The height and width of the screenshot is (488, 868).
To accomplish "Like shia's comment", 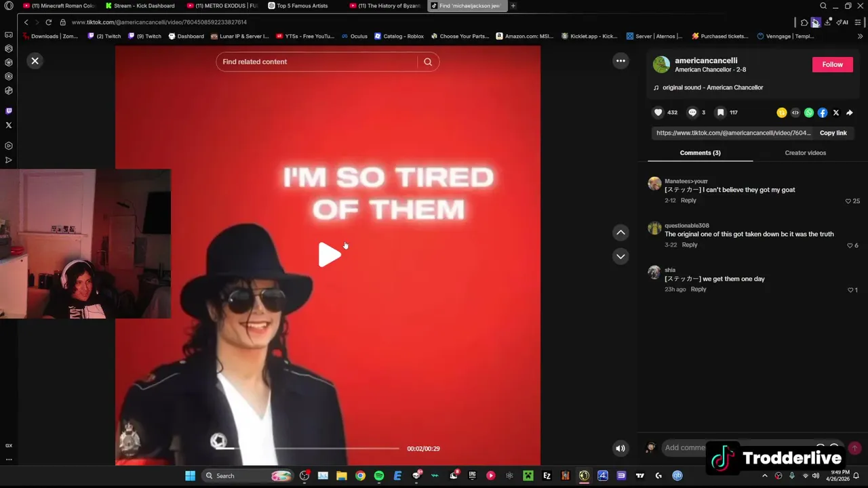I will pos(850,290).
